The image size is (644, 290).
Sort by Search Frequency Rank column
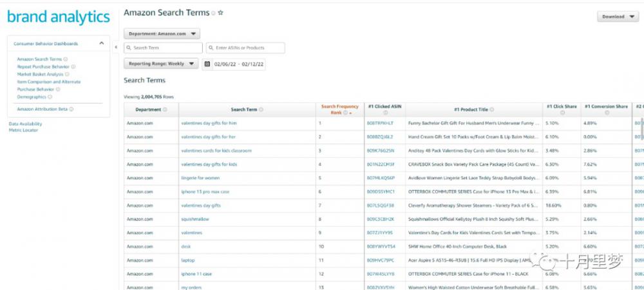tap(339, 110)
